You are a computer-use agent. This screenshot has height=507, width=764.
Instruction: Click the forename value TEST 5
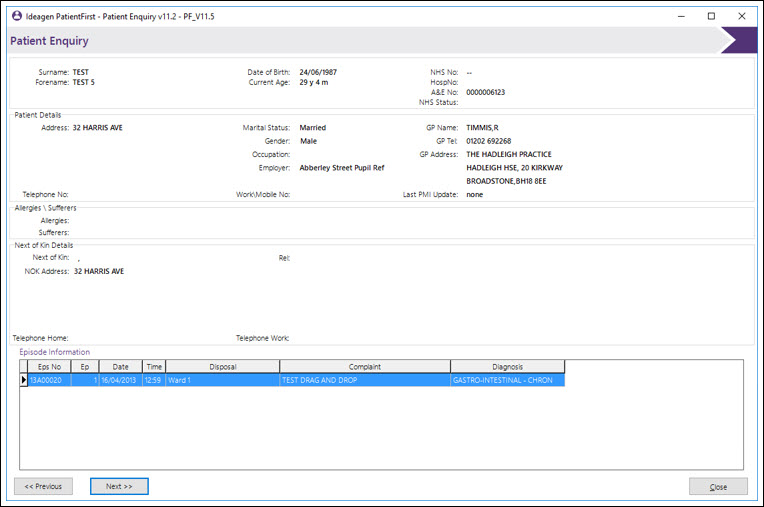coord(83,82)
